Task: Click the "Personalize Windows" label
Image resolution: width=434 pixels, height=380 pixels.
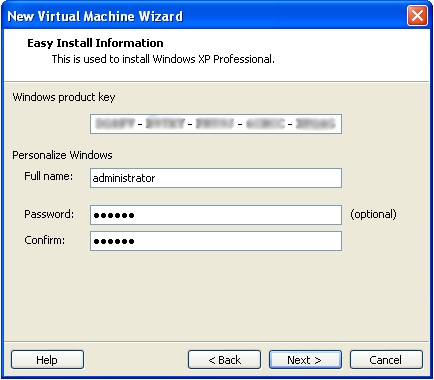Action: [x=62, y=155]
